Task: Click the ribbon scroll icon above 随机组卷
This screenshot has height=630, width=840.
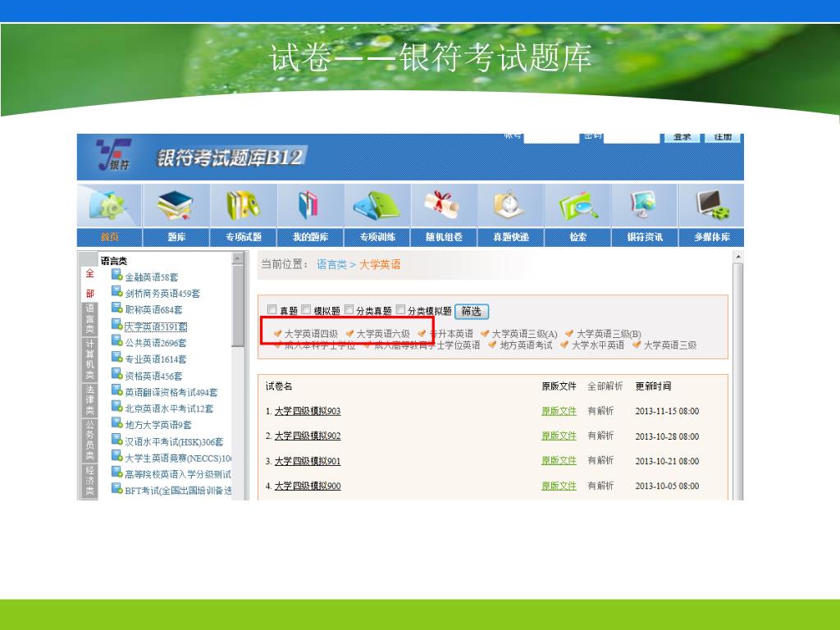Action: pos(444,205)
